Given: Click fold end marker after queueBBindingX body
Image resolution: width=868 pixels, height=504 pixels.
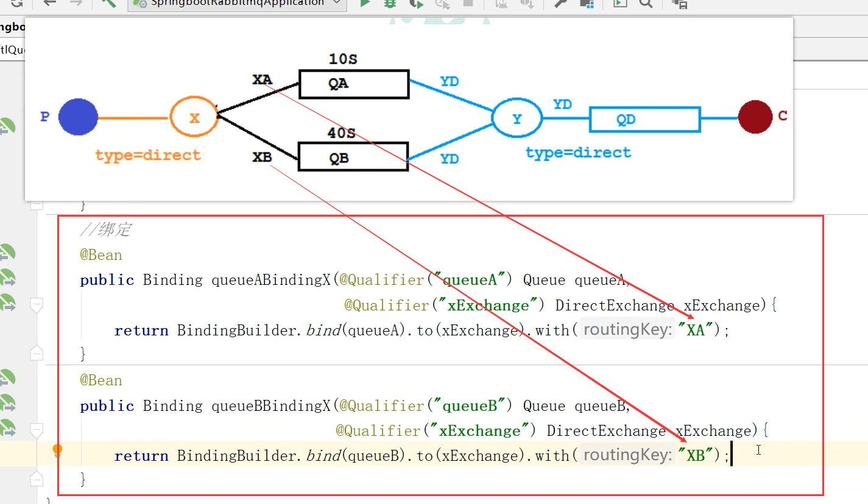Looking at the screenshot, I should coord(37,478).
